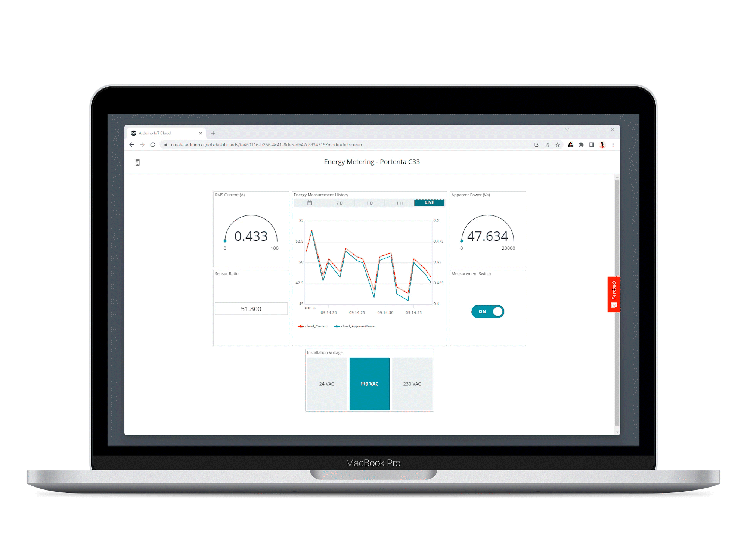Toggle the Measurement Switch ON/OFF
The height and width of the screenshot is (560, 747).
488,311
